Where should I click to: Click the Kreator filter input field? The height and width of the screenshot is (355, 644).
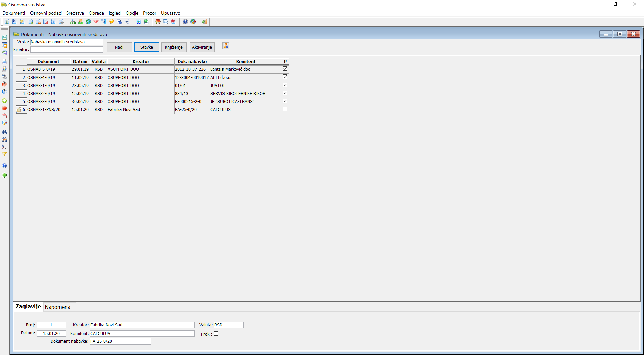(x=66, y=50)
